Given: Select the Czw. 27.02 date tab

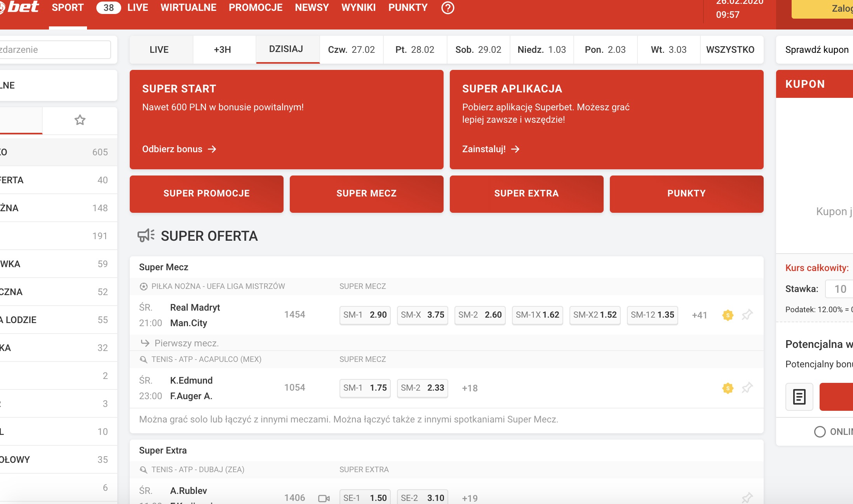Looking at the screenshot, I should 352,50.
